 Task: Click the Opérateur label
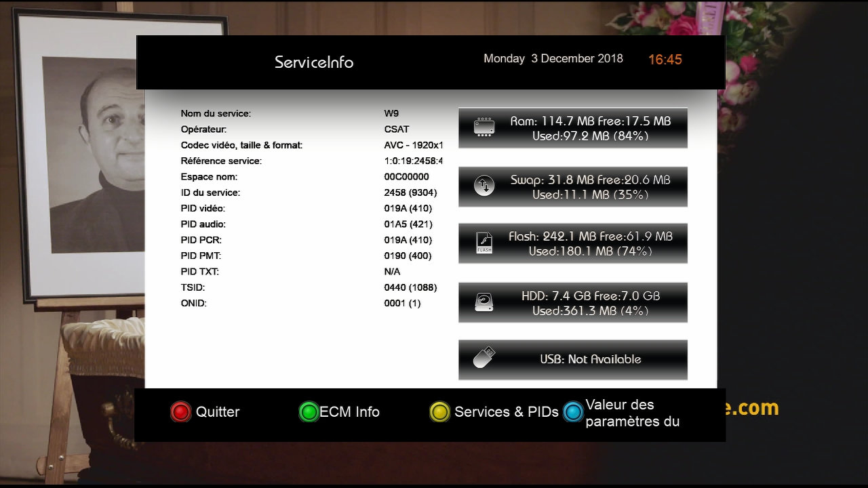pyautogui.click(x=203, y=129)
